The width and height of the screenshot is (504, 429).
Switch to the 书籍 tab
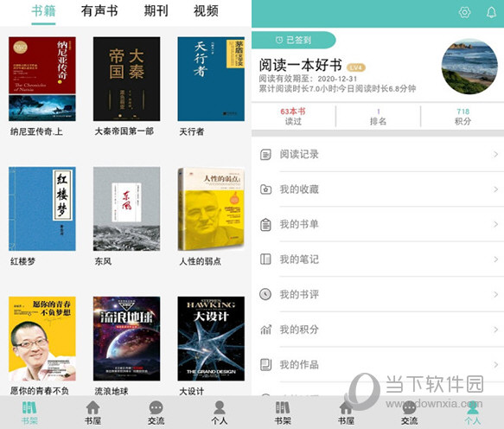coord(43,11)
